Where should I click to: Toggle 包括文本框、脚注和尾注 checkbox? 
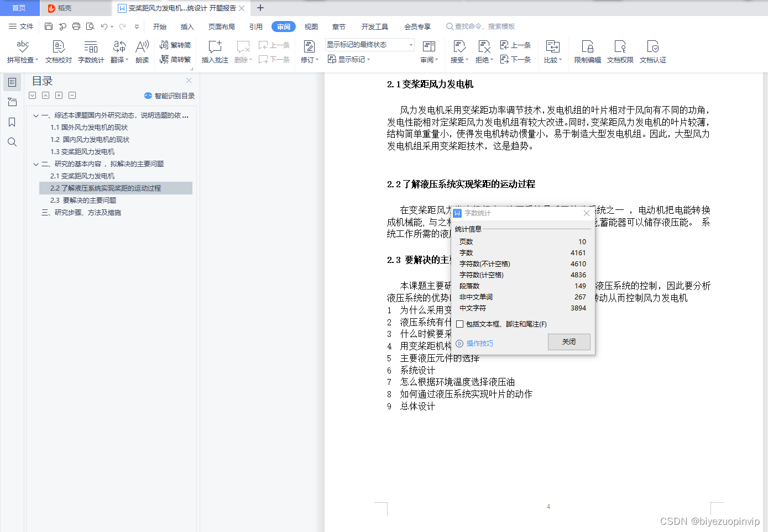(x=459, y=324)
